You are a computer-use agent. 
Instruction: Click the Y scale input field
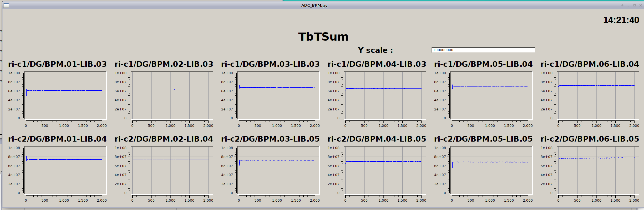[483, 50]
